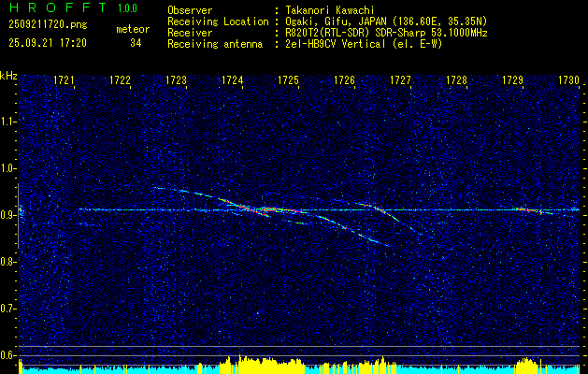588x374 pixels.
Task: Click the Receiving Location label
Action: click(x=218, y=22)
